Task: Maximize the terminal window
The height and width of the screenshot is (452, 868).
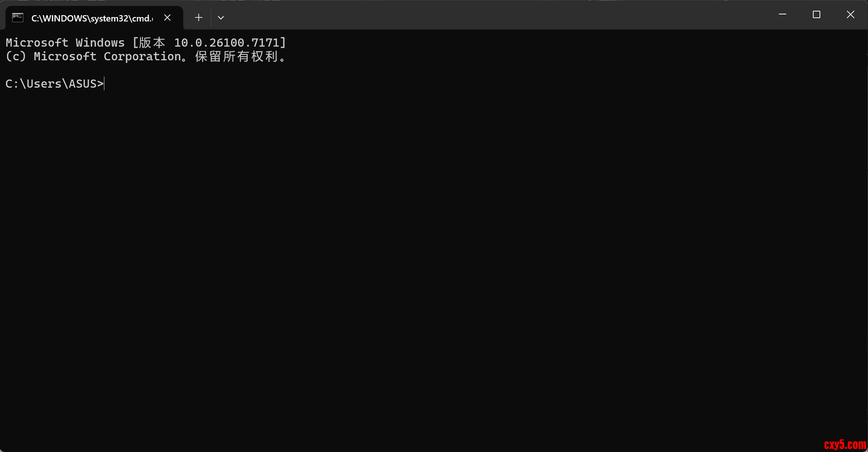Action: click(817, 14)
